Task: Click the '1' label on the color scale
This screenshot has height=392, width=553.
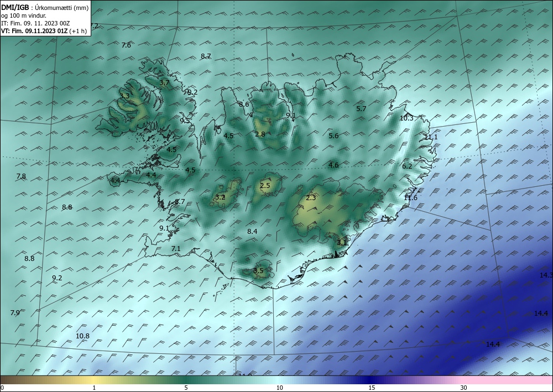Action: [94, 388]
